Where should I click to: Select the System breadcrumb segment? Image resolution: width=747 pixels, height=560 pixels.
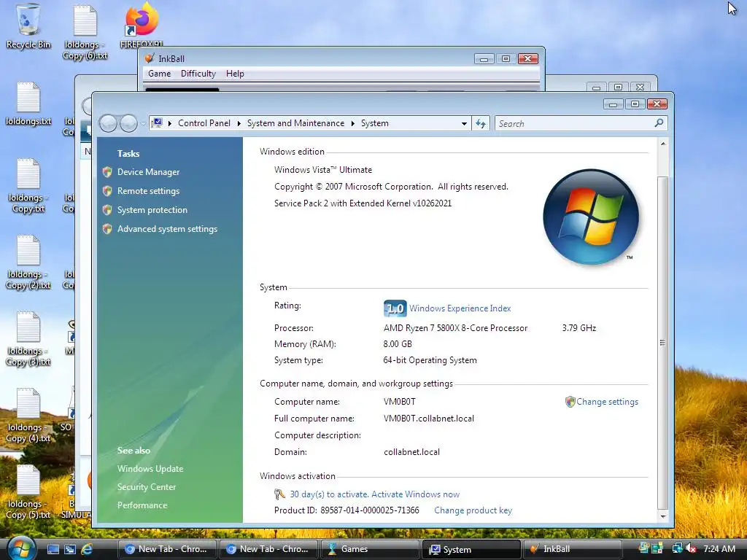(374, 123)
